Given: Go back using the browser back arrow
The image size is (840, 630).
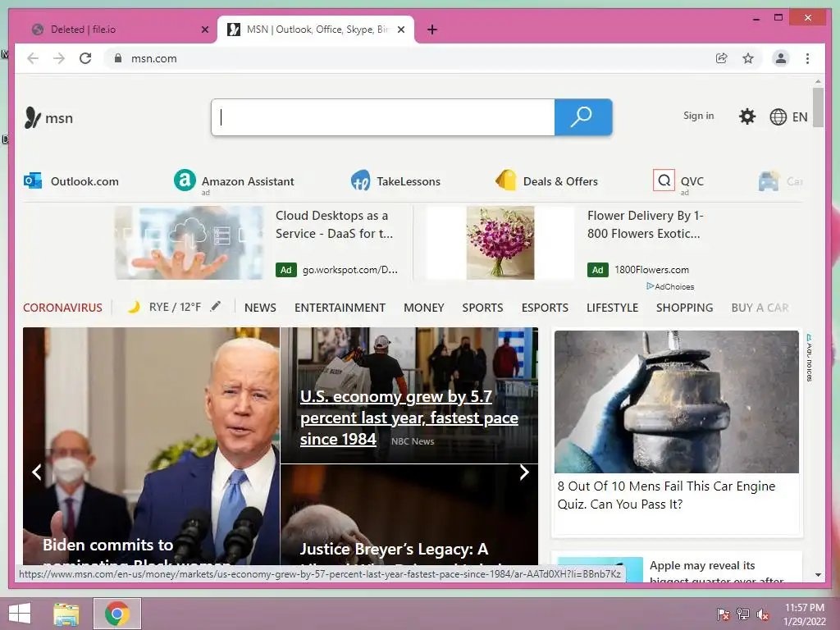Looking at the screenshot, I should (x=33, y=58).
